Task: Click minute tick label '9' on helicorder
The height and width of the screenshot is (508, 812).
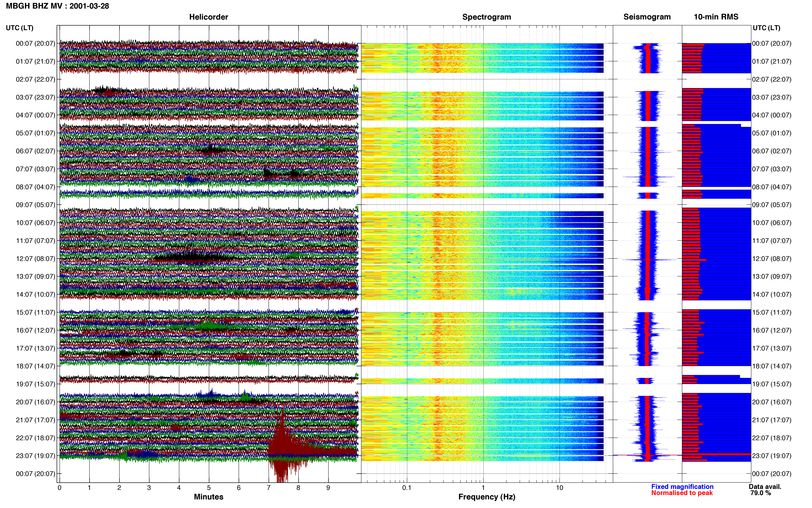Action: (x=328, y=487)
